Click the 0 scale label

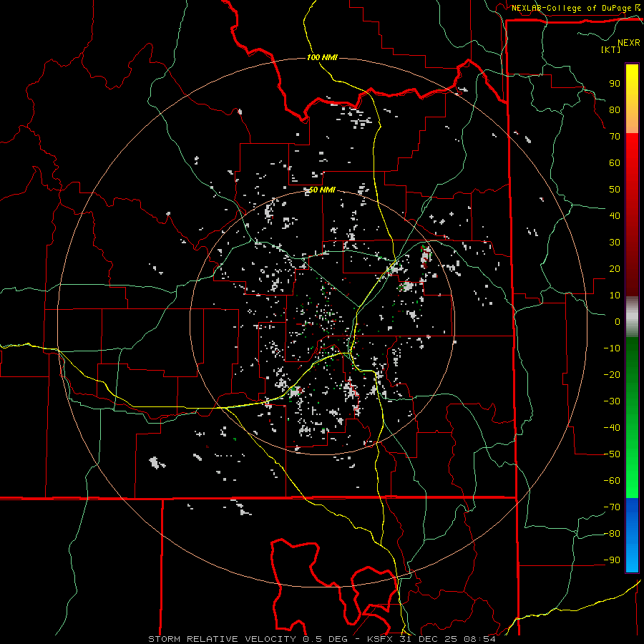pyautogui.click(x=618, y=321)
